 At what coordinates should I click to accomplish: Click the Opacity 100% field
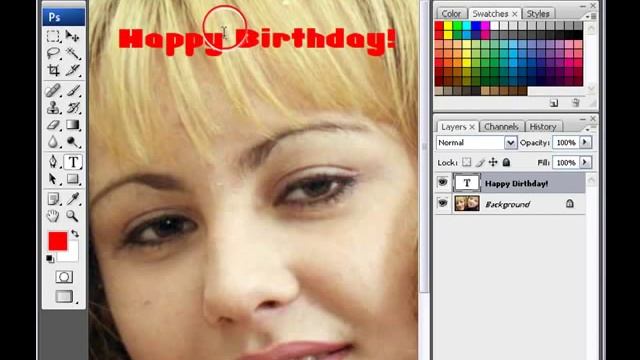(x=567, y=142)
